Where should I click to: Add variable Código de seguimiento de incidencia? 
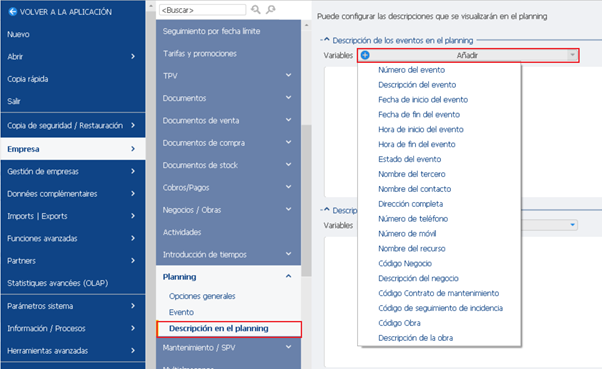(440, 308)
